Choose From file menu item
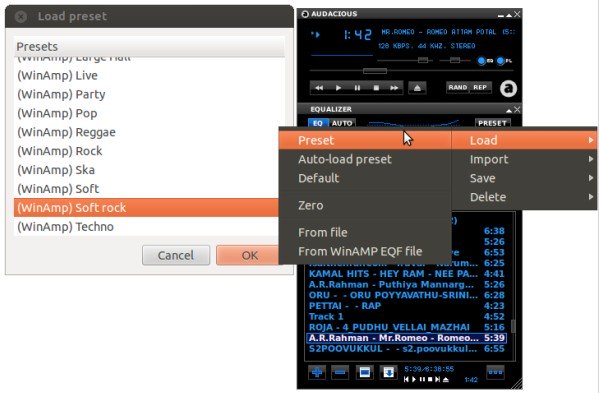 click(365, 233)
